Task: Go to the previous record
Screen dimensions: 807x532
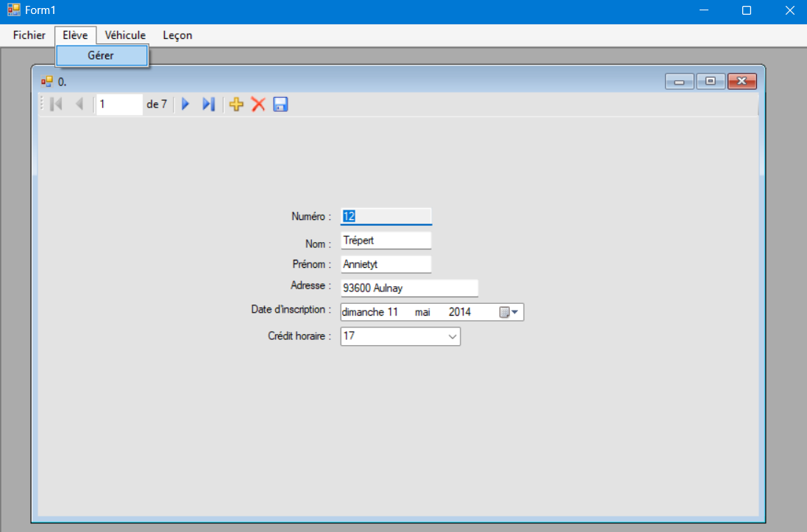Action: pyautogui.click(x=79, y=104)
